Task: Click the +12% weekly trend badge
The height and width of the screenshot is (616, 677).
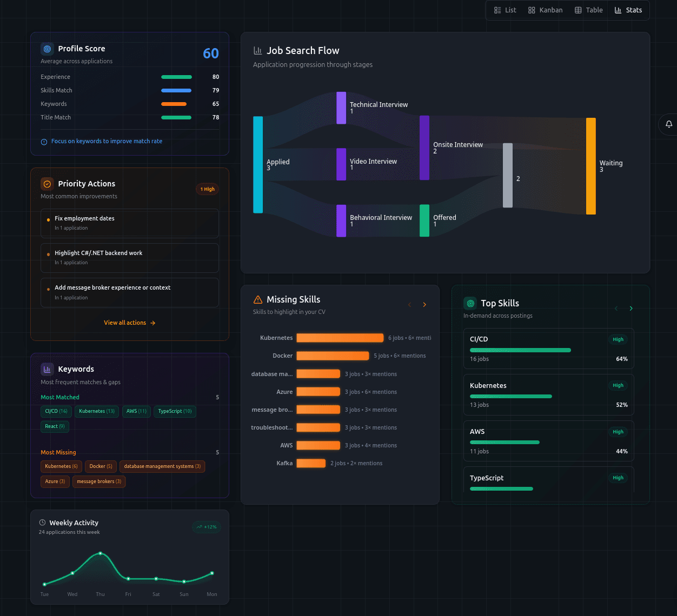Action: (207, 527)
